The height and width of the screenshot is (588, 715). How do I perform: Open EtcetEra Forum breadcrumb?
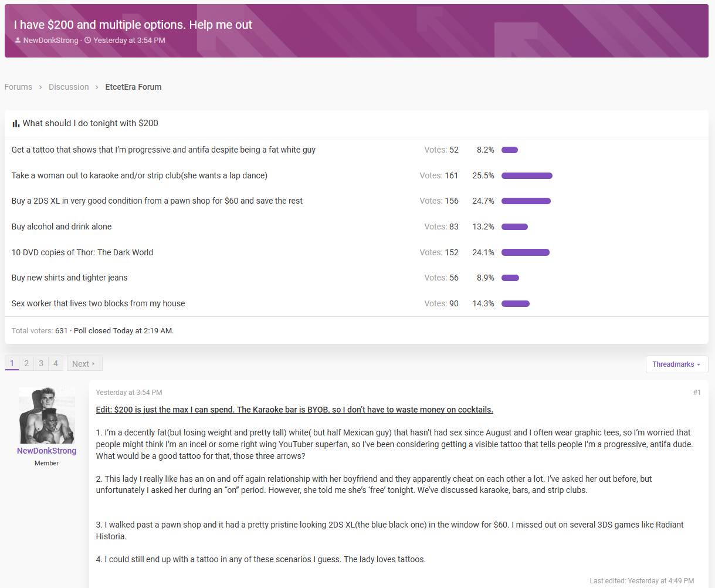click(133, 87)
